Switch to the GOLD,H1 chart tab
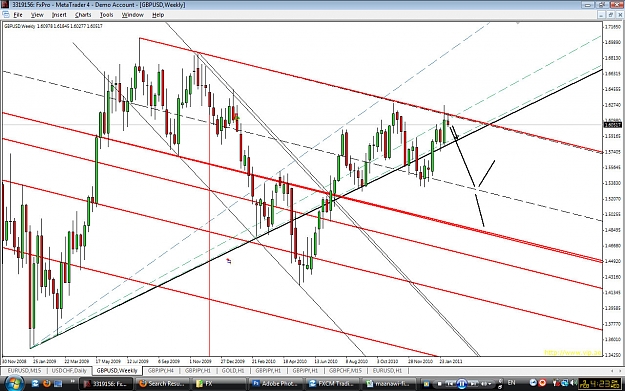This screenshot has height=391, width=625. [x=233, y=371]
